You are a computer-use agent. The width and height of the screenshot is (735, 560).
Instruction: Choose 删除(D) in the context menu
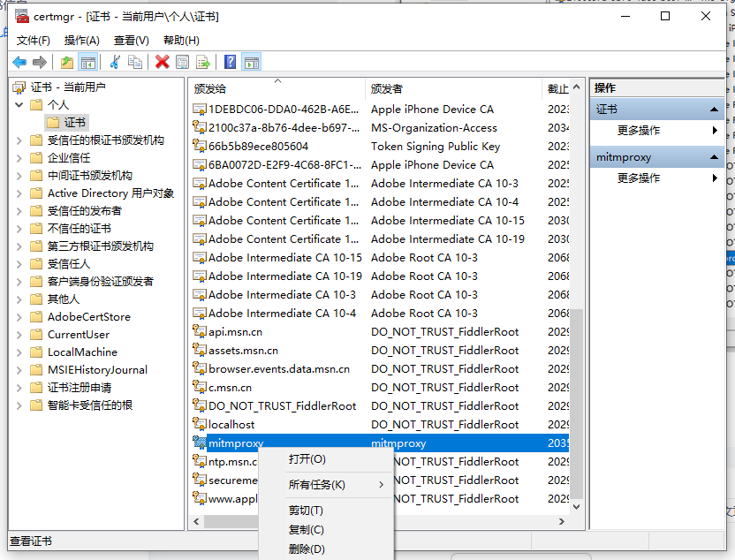point(326,549)
